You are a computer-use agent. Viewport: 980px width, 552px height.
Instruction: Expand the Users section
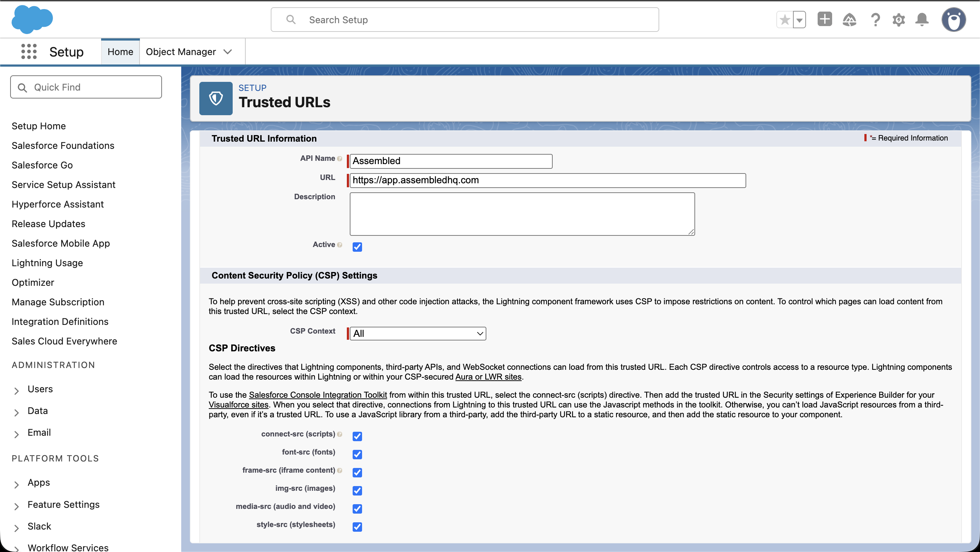16,390
